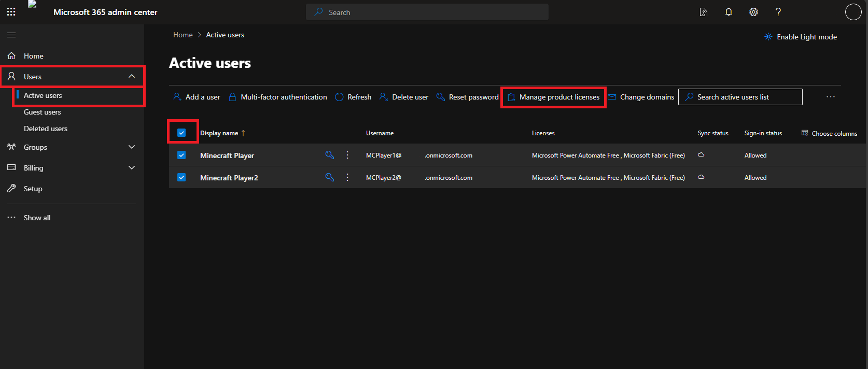This screenshot has height=369, width=868.
Task: Click the Display name sort arrow
Action: click(243, 133)
